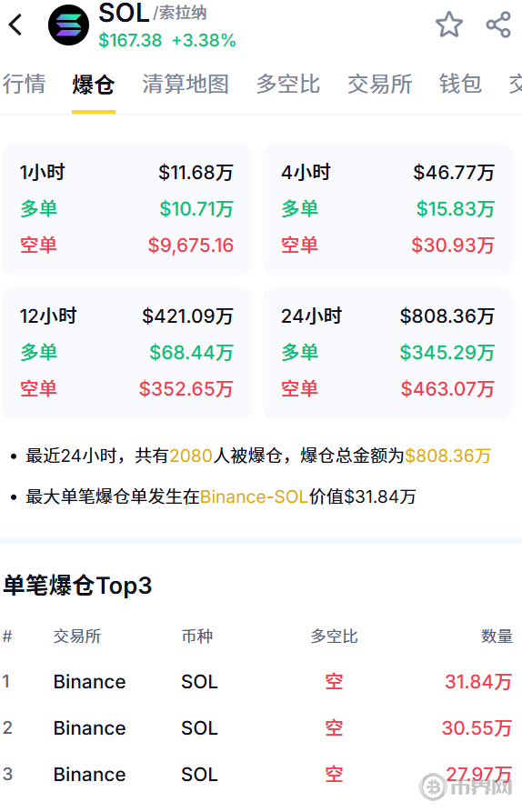522x812 pixels.
Task: Open the share icon
Action: point(498,25)
